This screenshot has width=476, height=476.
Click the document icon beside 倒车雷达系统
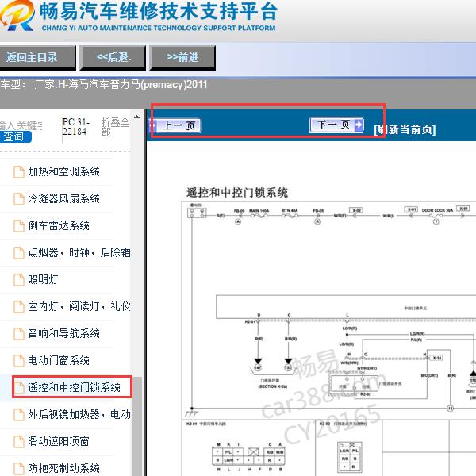click(19, 226)
